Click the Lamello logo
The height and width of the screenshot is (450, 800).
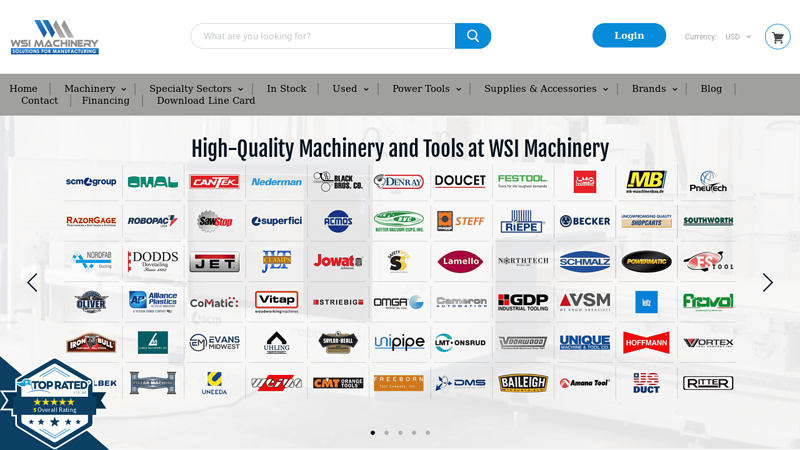click(460, 261)
